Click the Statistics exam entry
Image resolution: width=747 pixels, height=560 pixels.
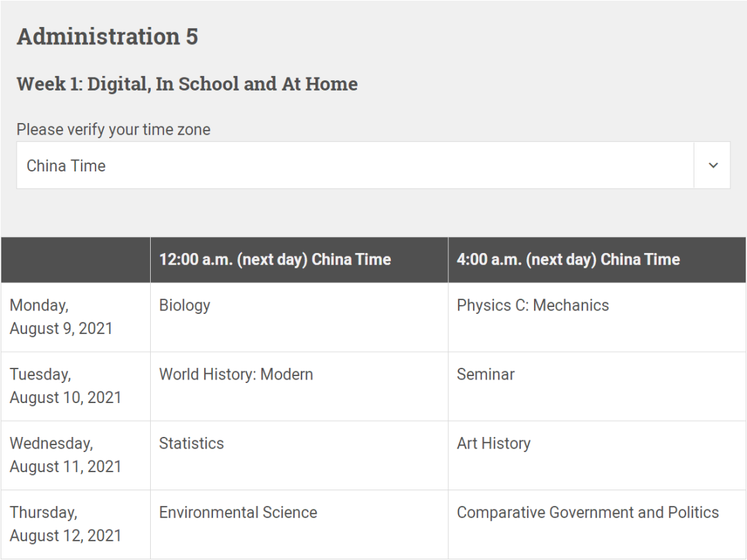click(x=192, y=444)
